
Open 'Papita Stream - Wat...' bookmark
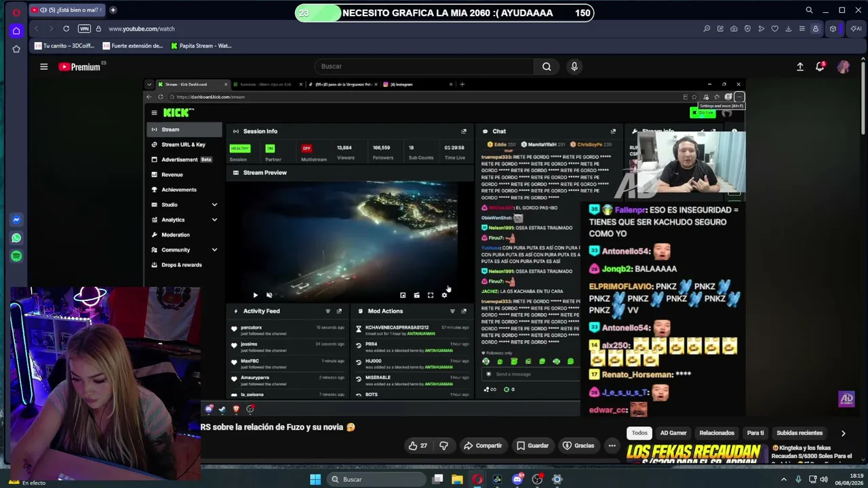(201, 46)
